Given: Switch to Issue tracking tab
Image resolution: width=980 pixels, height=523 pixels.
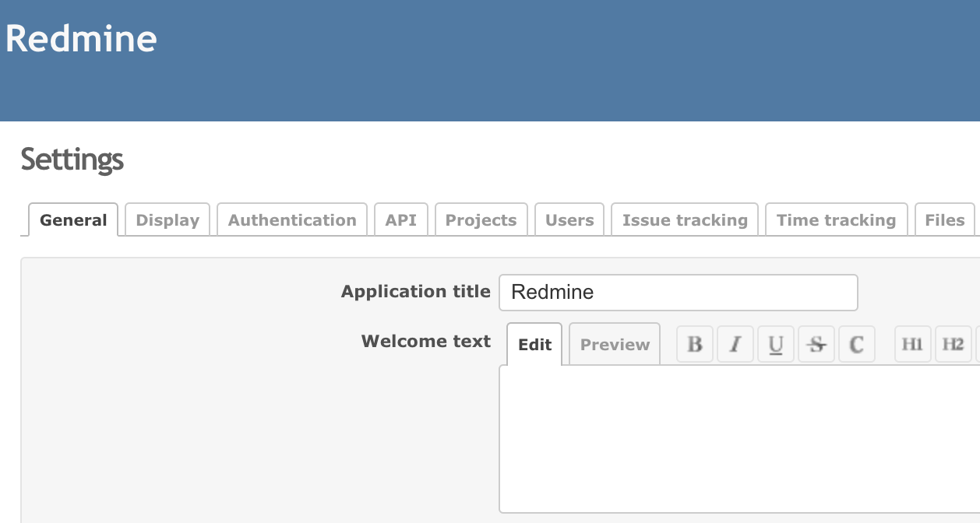Looking at the screenshot, I should pos(685,220).
